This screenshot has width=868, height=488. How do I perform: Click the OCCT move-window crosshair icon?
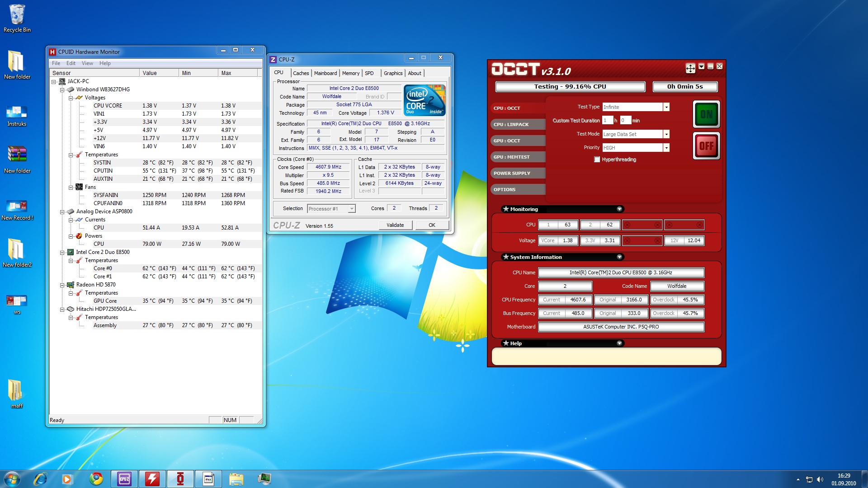[x=690, y=68]
